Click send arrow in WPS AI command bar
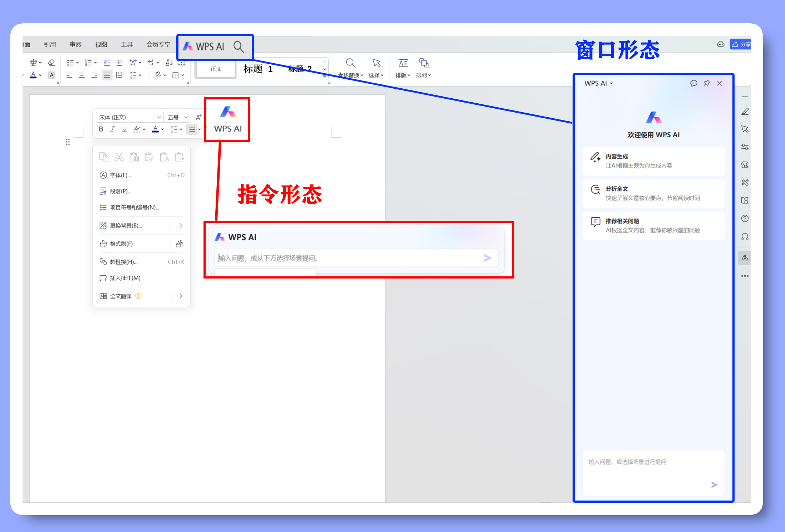The height and width of the screenshot is (532, 785). click(x=487, y=258)
